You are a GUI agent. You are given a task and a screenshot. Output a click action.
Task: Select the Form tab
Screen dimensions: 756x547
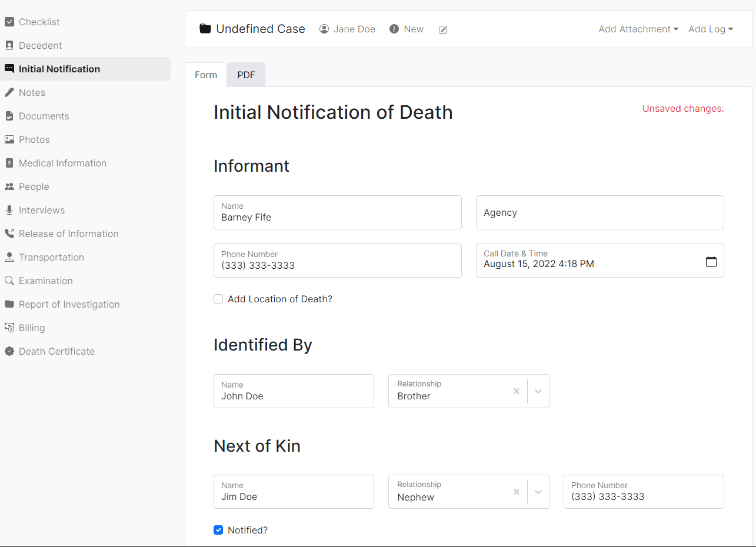(x=205, y=75)
